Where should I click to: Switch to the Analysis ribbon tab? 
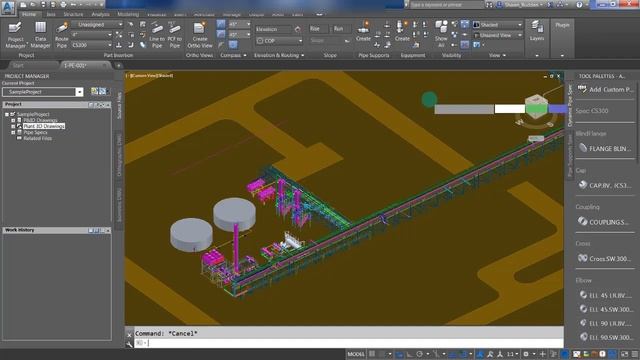tap(100, 14)
